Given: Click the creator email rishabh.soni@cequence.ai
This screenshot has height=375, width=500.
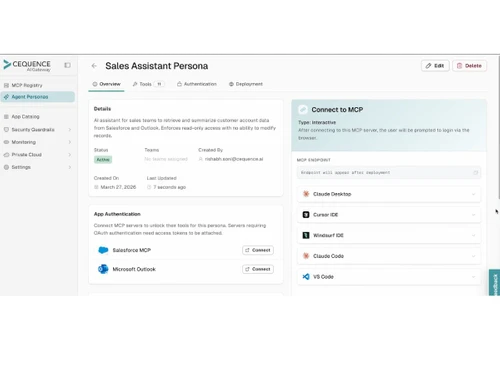Looking at the screenshot, I should click(x=234, y=159).
